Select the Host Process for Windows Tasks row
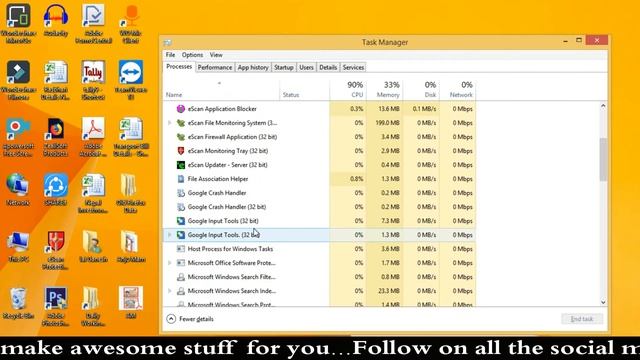Screen dimensions: 640x360 point(319,249)
